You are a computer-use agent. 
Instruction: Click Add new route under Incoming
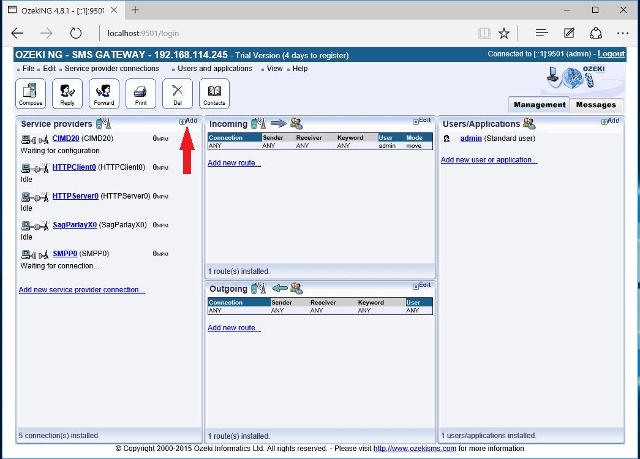234,163
